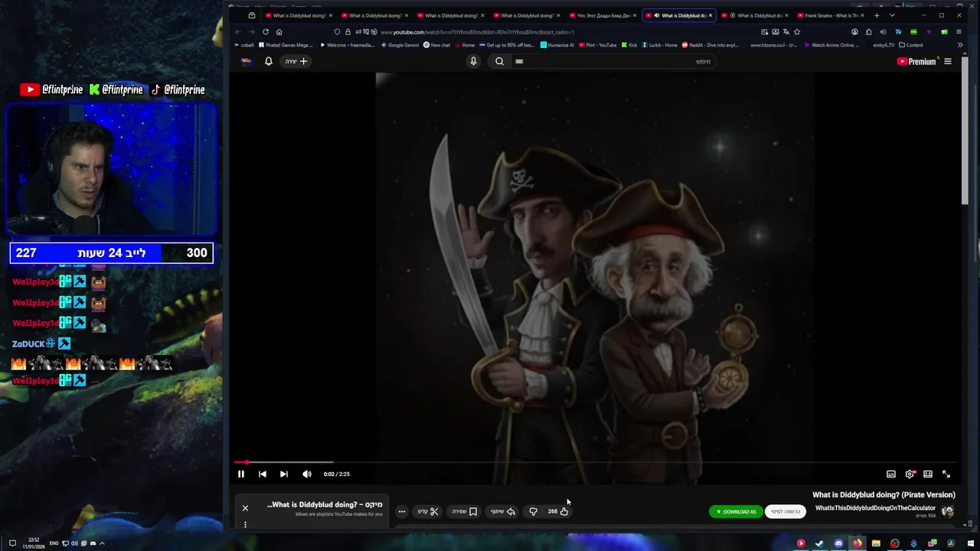Focus the YouTube search field

click(x=613, y=61)
